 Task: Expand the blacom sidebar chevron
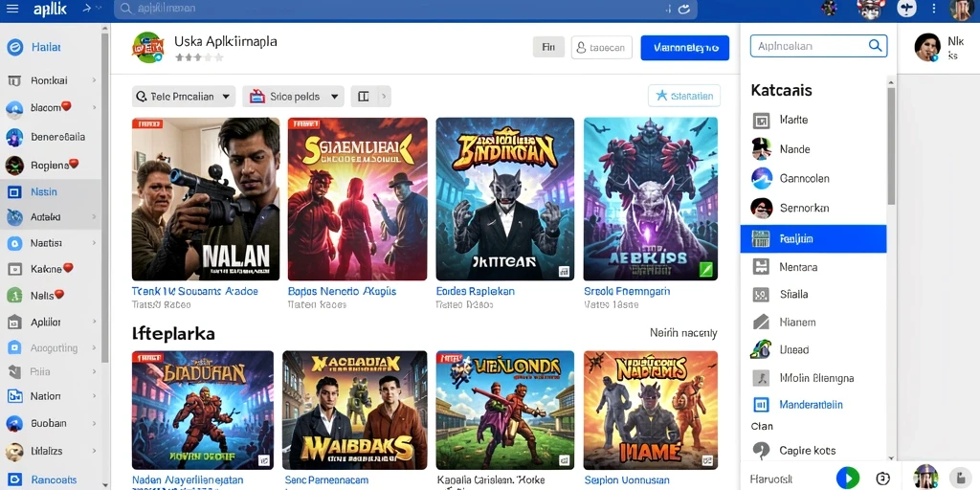tap(95, 107)
